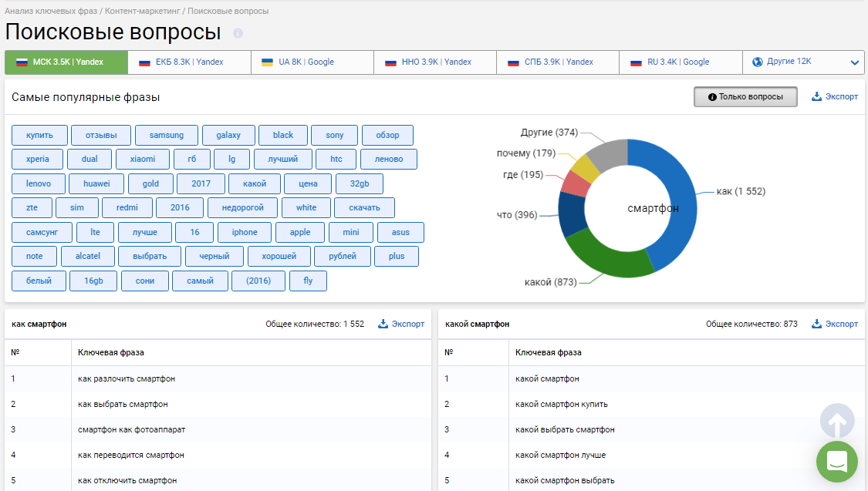The image size is (868, 491).
Task: Click the info icon next to page title
Action: (238, 33)
